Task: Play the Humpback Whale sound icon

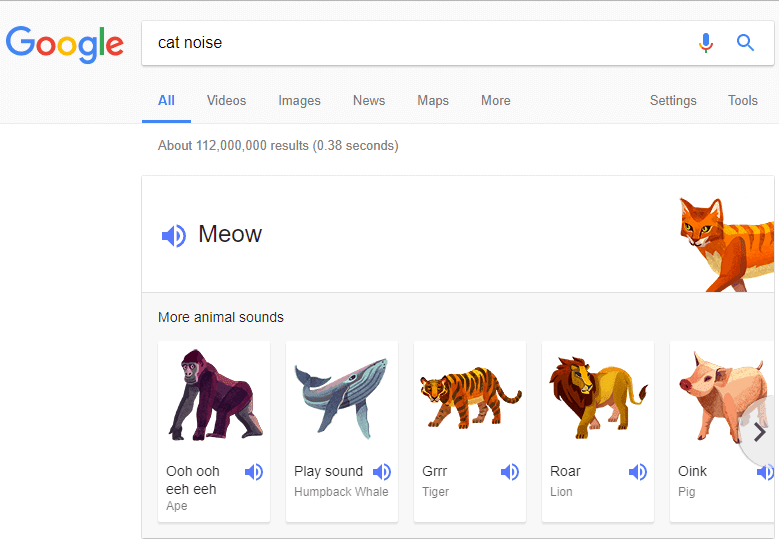Action: [382, 472]
